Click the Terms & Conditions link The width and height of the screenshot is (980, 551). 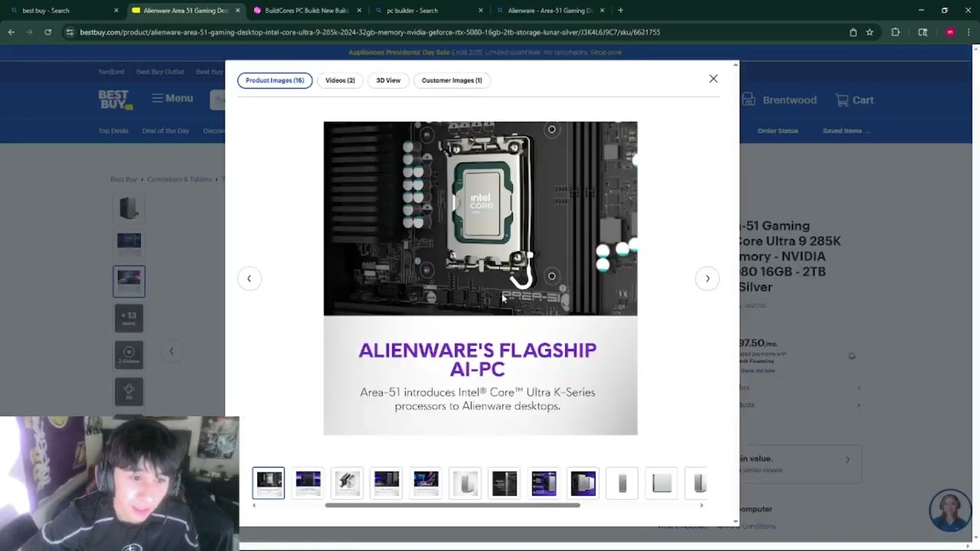[x=746, y=527]
